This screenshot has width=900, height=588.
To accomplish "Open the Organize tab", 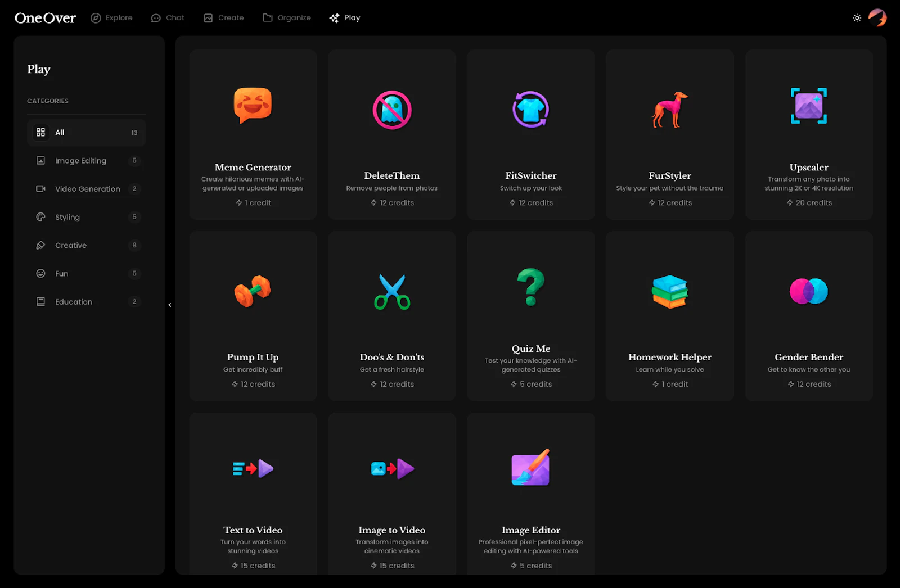I will tap(287, 18).
